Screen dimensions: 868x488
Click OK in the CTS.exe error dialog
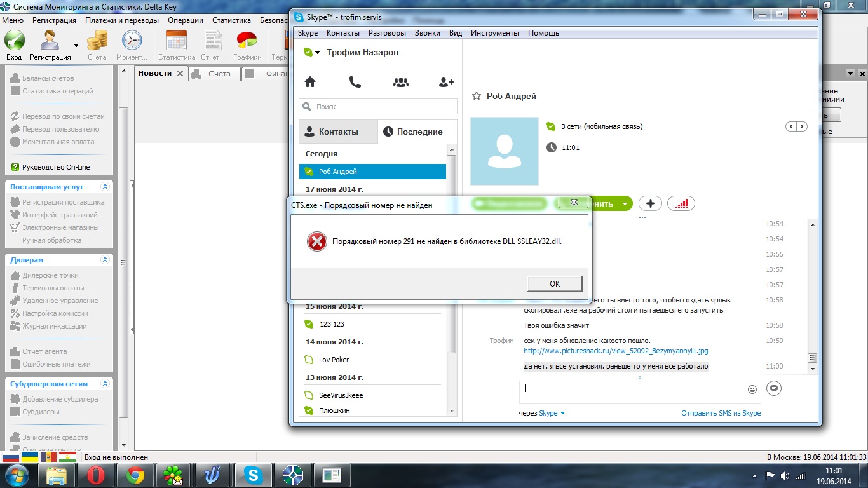[x=554, y=283]
